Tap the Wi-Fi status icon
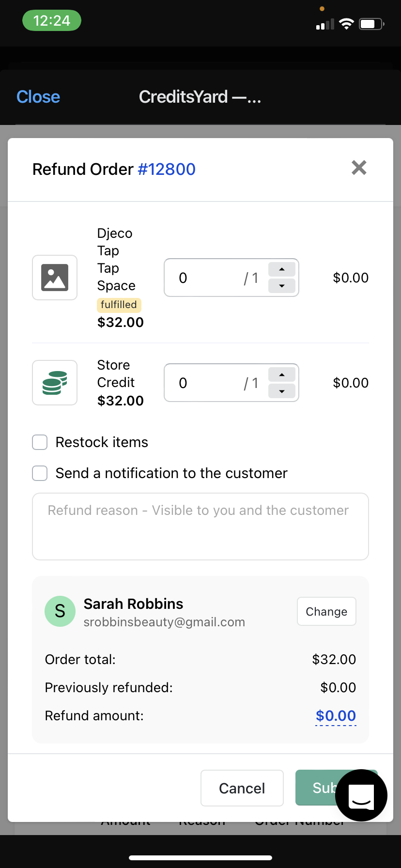The height and width of the screenshot is (868, 401). click(346, 24)
